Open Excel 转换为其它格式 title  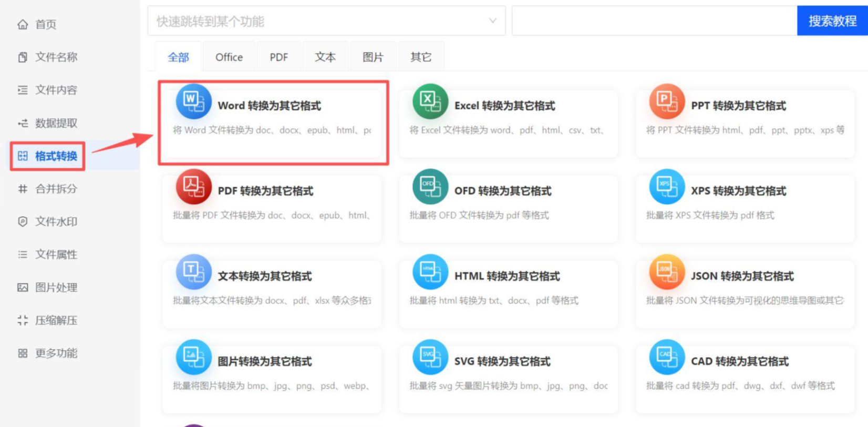pos(504,106)
